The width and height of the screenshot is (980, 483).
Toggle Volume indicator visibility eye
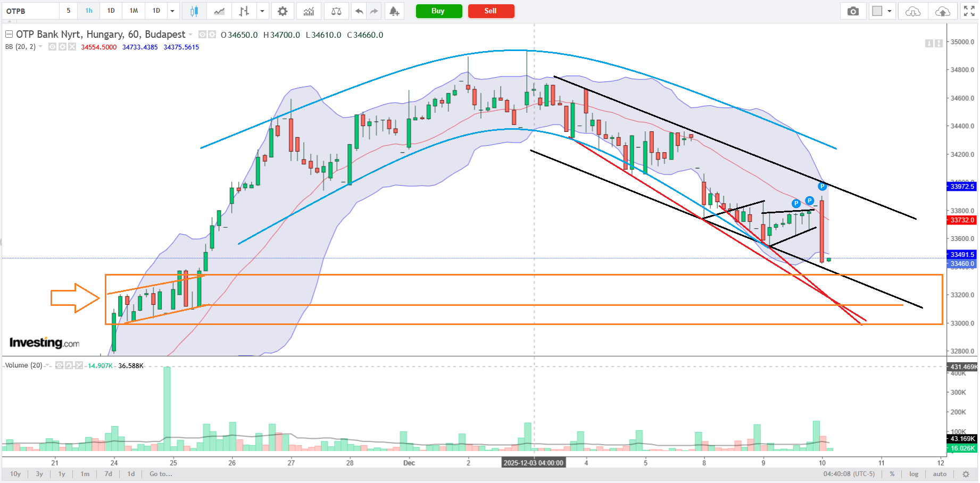(x=60, y=365)
